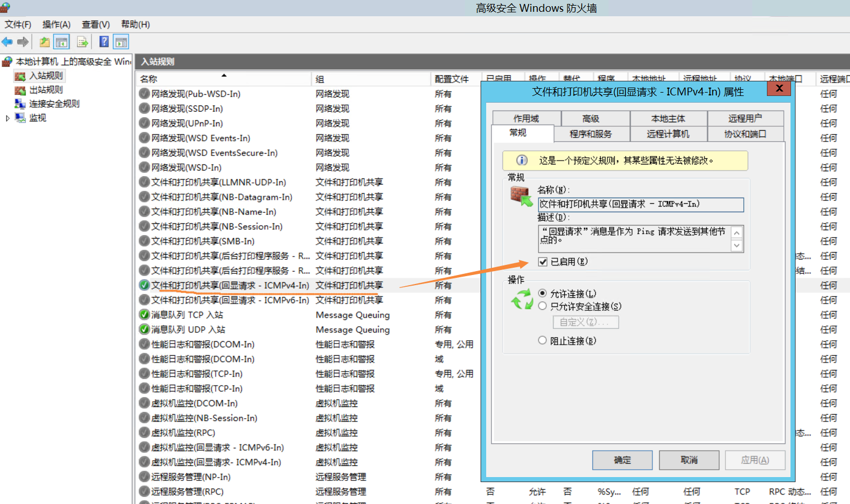
Task: Click the status icon of 消息队列 TCP 入站
Action: click(x=144, y=315)
